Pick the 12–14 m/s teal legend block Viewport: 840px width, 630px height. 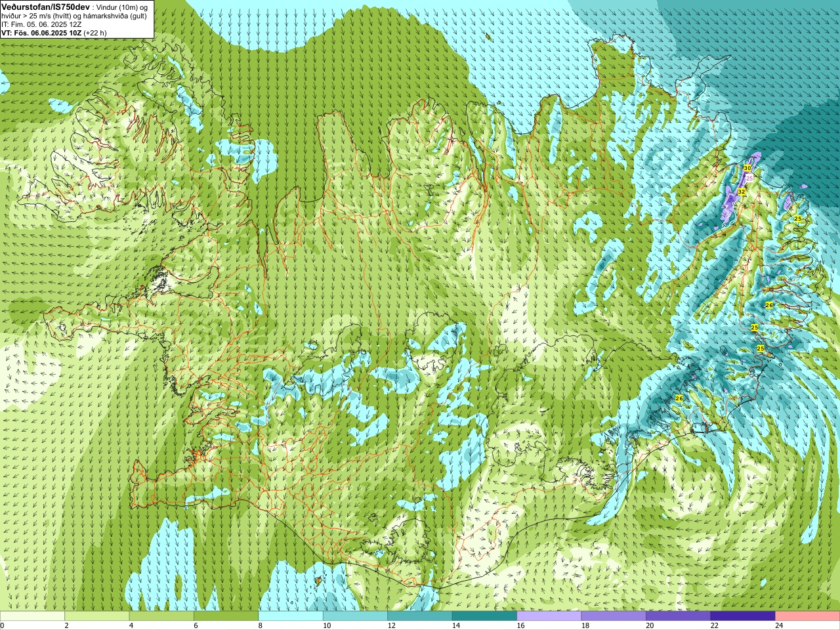point(420,616)
